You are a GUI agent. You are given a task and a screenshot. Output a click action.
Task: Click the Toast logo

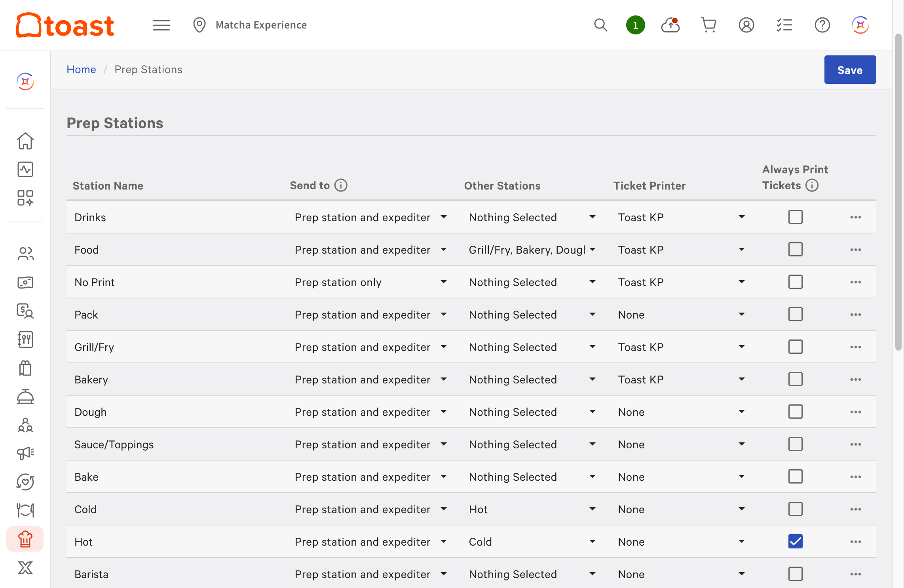(x=65, y=25)
